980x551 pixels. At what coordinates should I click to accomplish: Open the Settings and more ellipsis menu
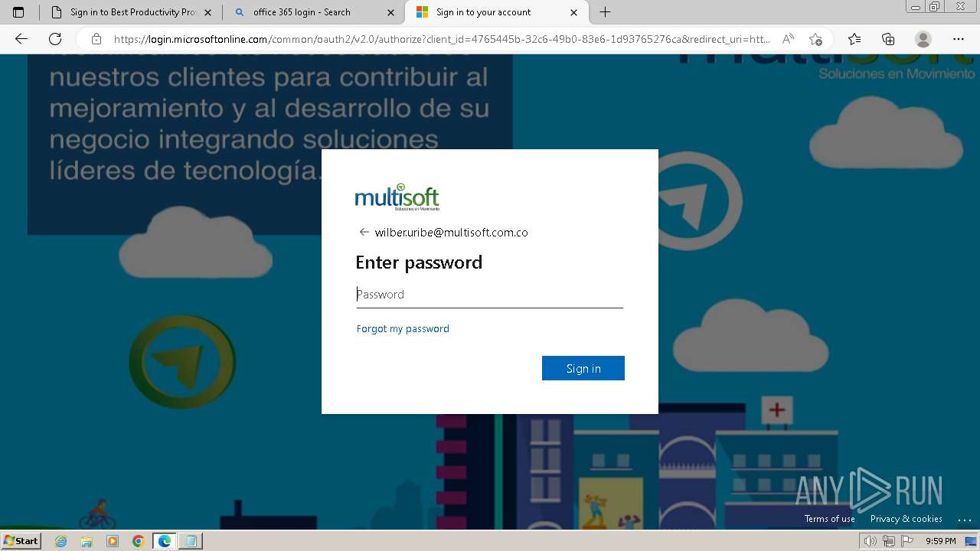[959, 39]
